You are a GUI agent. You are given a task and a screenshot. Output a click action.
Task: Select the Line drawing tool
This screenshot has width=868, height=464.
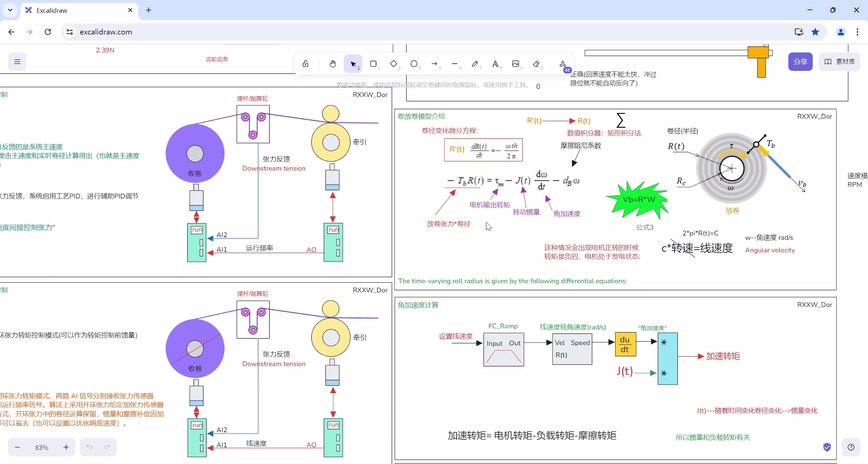(455, 64)
